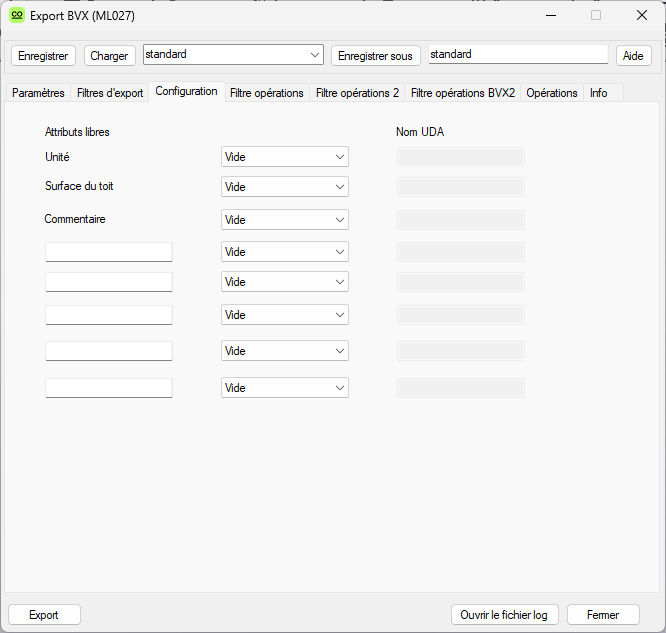Click the second empty attribute name field
Screen dimensions: 666x633
[109, 282]
